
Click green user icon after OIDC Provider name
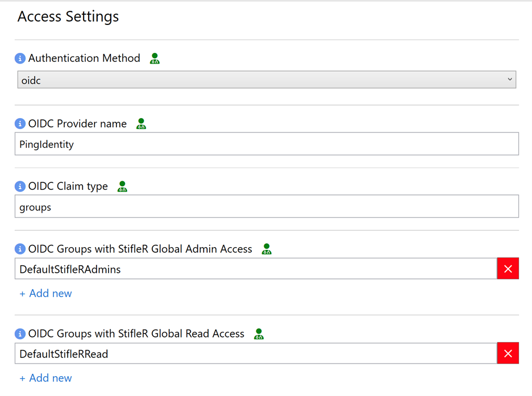pos(142,124)
